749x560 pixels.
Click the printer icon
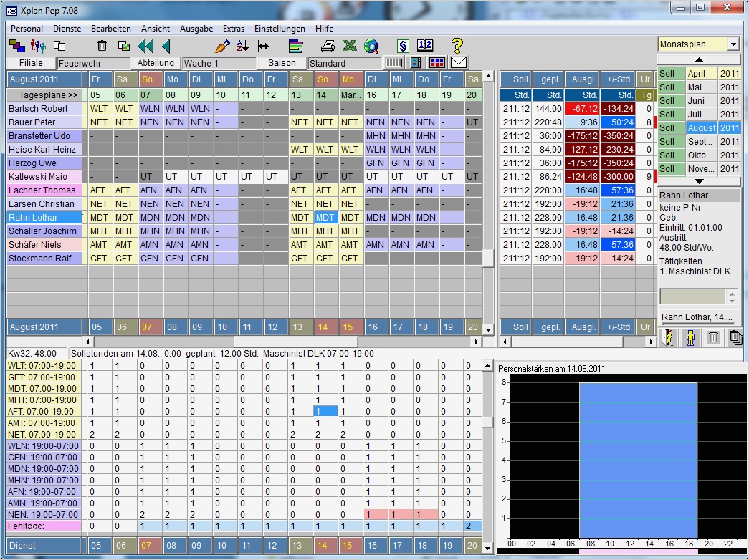328,46
